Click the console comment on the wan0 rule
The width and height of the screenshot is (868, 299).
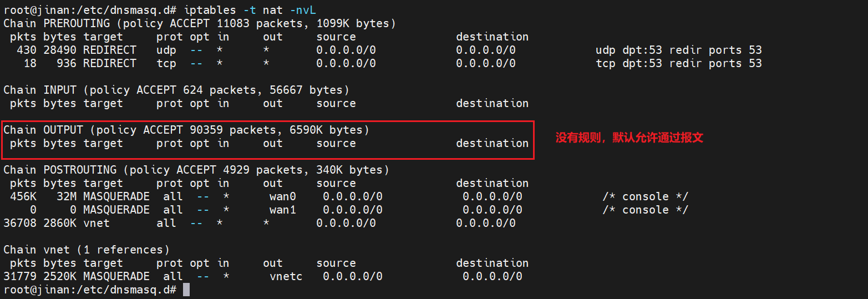pyautogui.click(x=645, y=196)
